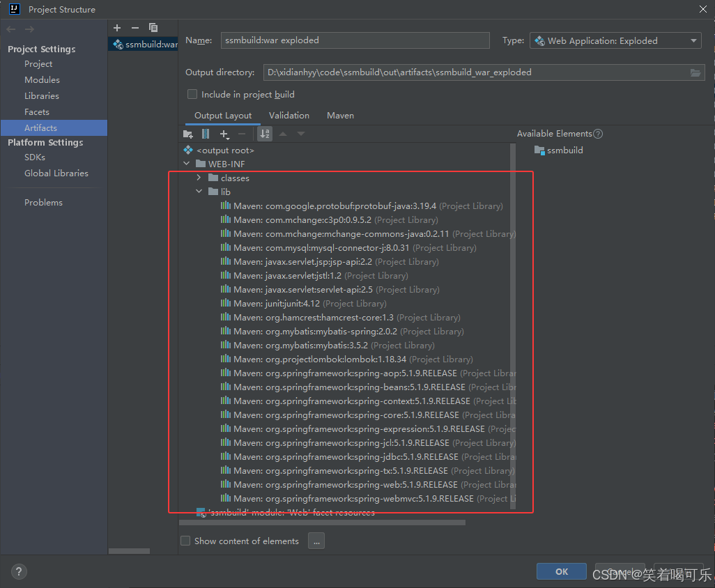Viewport: 715px width, 588px height.
Task: Click the back navigation arrow
Action: 11,29
